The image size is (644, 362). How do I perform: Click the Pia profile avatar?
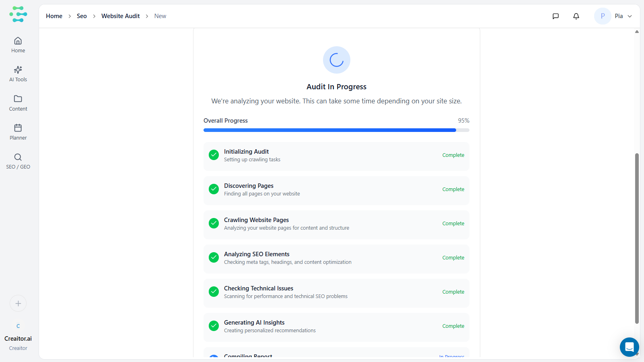603,16
